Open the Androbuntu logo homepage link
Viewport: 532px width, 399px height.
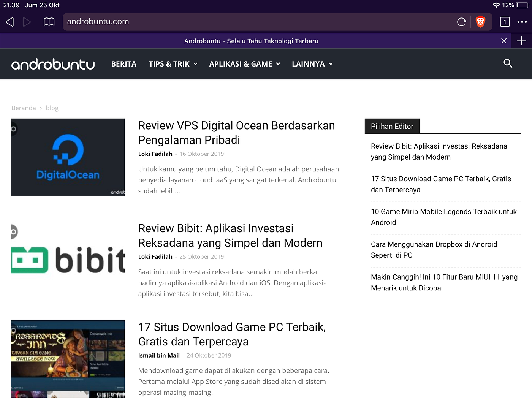53,64
